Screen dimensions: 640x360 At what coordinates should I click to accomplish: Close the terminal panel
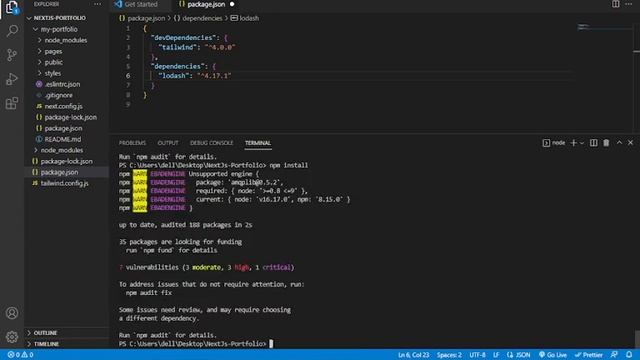(631, 142)
